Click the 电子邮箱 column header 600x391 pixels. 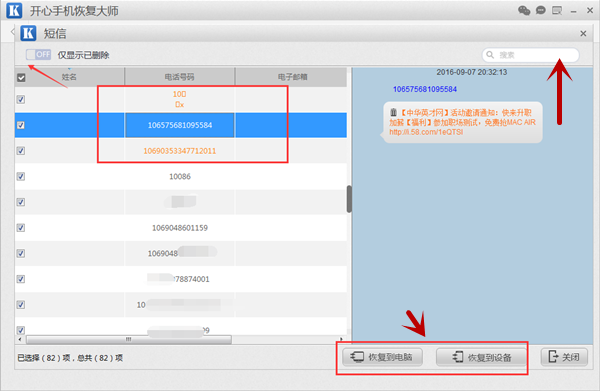[292, 77]
